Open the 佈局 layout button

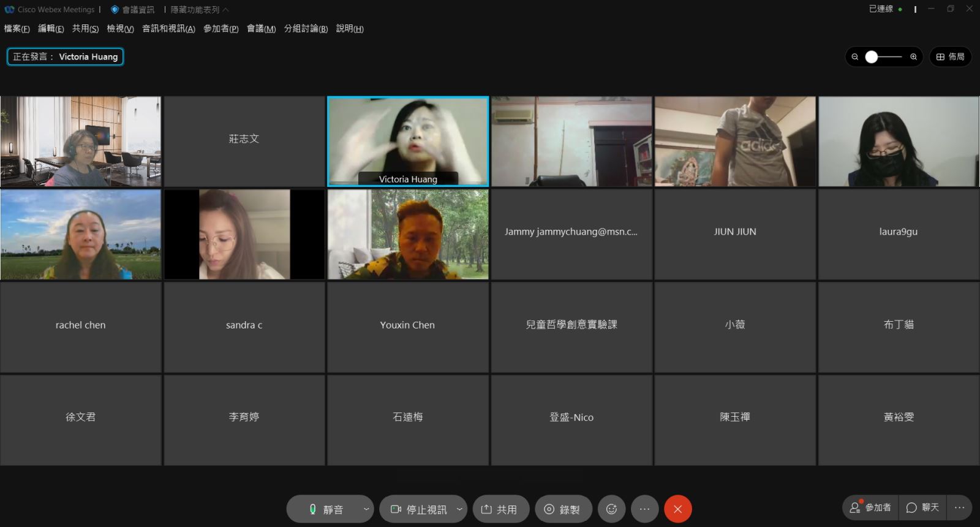tap(950, 57)
